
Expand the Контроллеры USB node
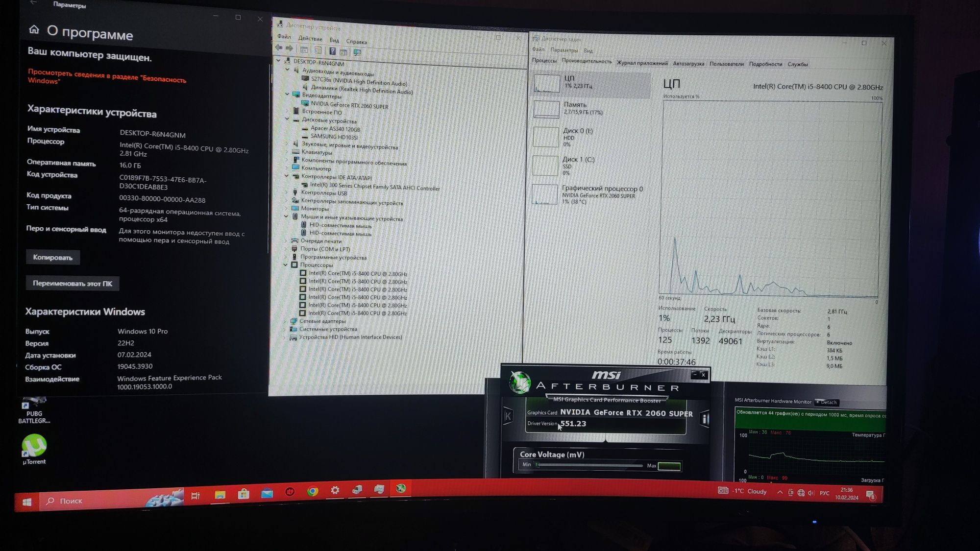point(287,192)
